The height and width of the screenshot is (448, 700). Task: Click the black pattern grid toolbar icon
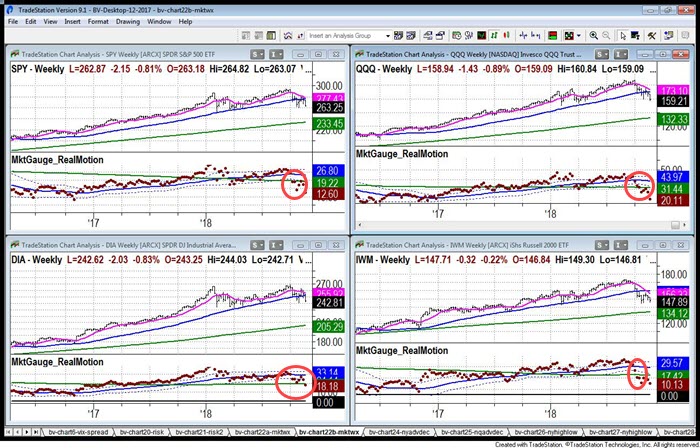click(x=569, y=36)
